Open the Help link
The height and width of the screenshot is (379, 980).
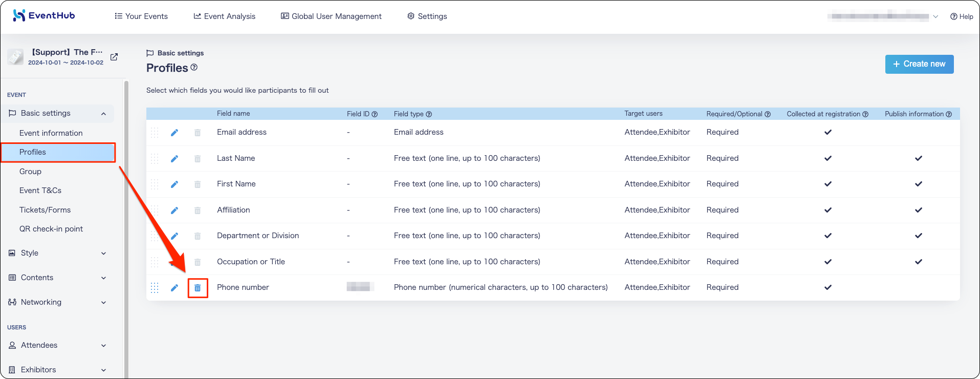962,16
